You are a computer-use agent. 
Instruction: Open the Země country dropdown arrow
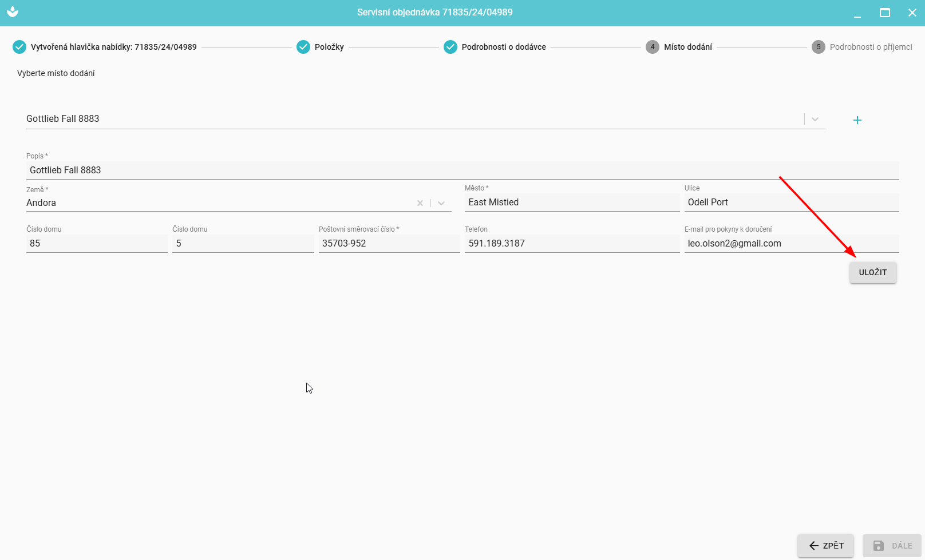pos(441,203)
